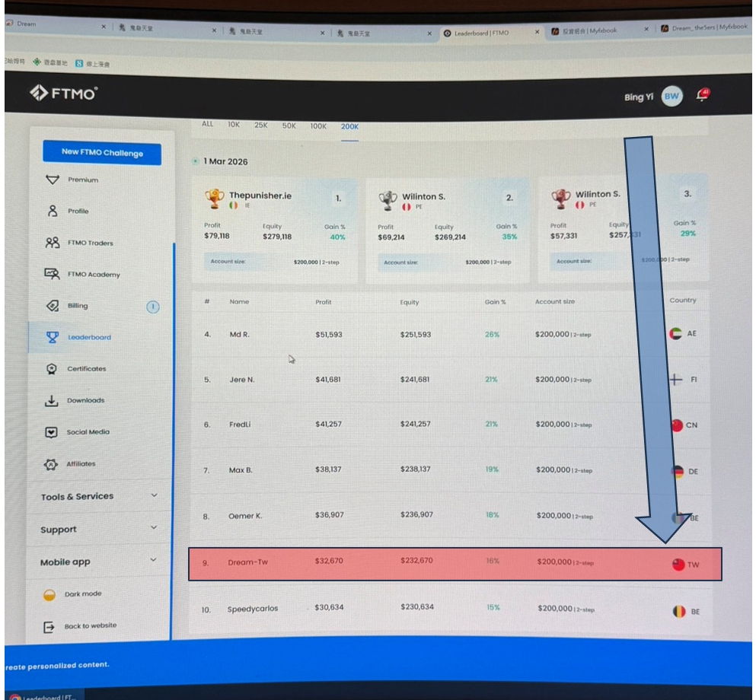Viewport: 756px width, 700px height.
Task: Click the Certificates badge icon
Action: [x=52, y=368]
